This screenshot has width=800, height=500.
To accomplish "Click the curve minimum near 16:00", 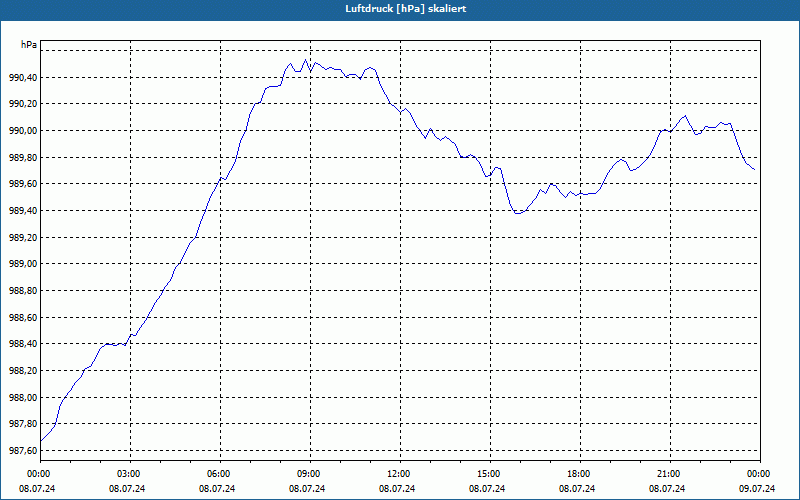I will (x=518, y=213).
